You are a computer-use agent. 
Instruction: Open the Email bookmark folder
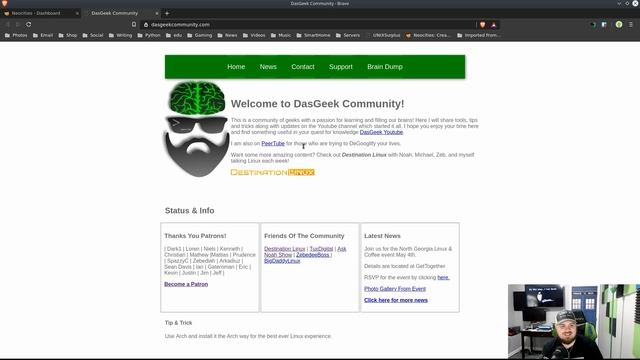coord(43,36)
